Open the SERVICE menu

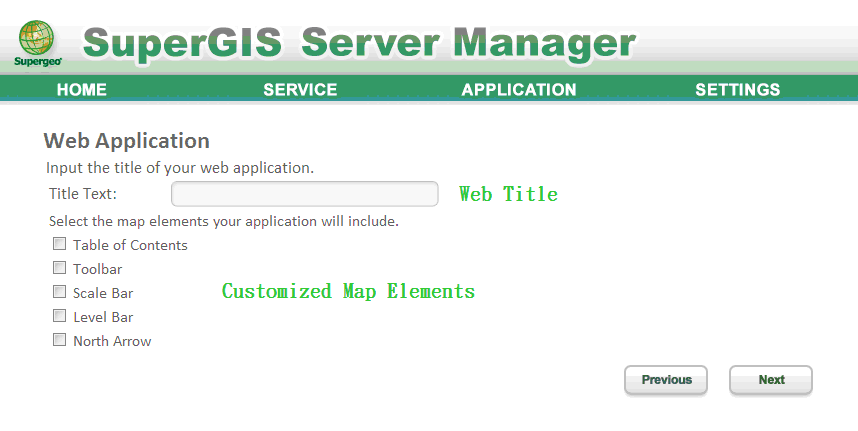(x=300, y=90)
